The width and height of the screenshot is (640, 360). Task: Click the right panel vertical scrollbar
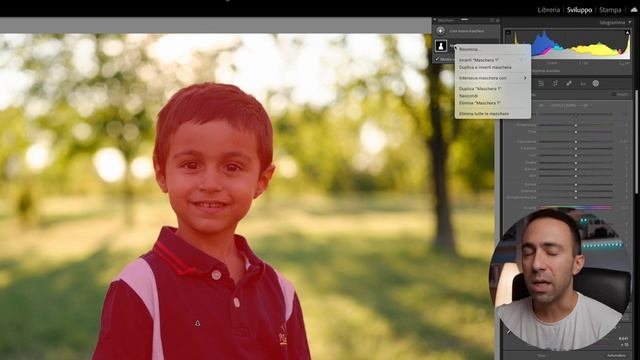pos(637,141)
